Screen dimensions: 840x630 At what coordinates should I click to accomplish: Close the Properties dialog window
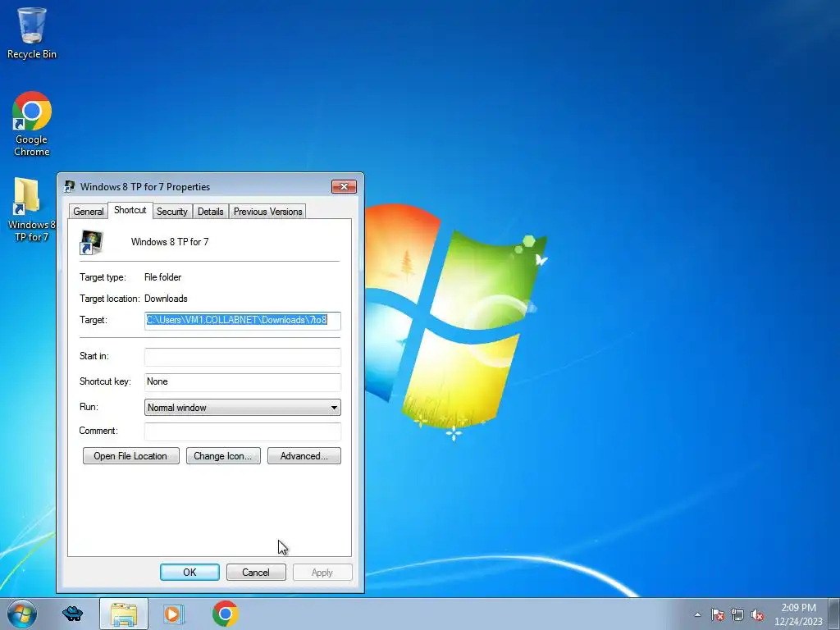pos(344,186)
